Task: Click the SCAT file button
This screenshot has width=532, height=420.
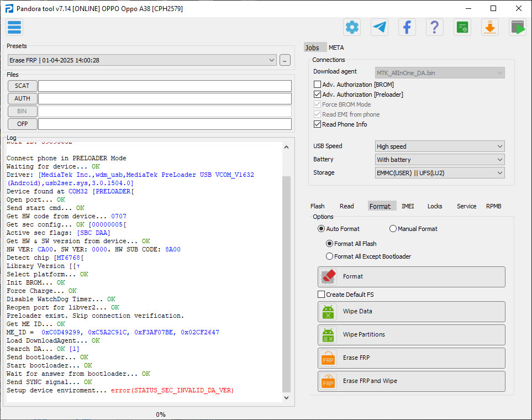Action: click(23, 86)
